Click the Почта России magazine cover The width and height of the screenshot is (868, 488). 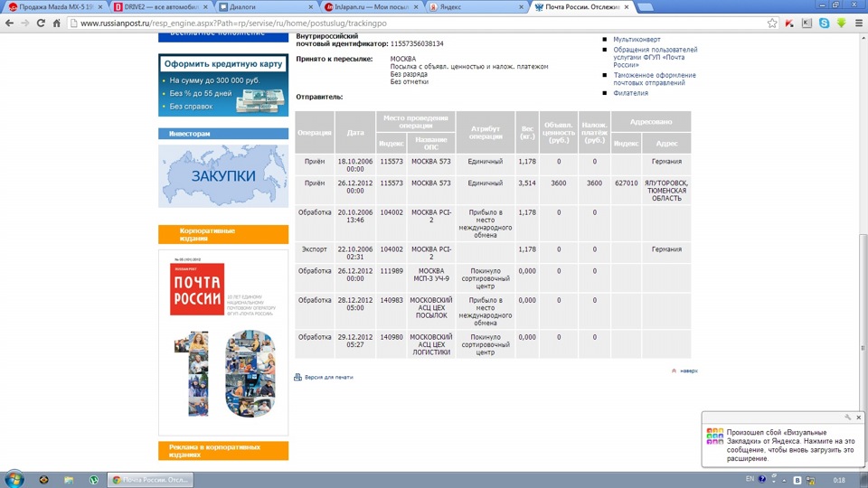pos(223,343)
